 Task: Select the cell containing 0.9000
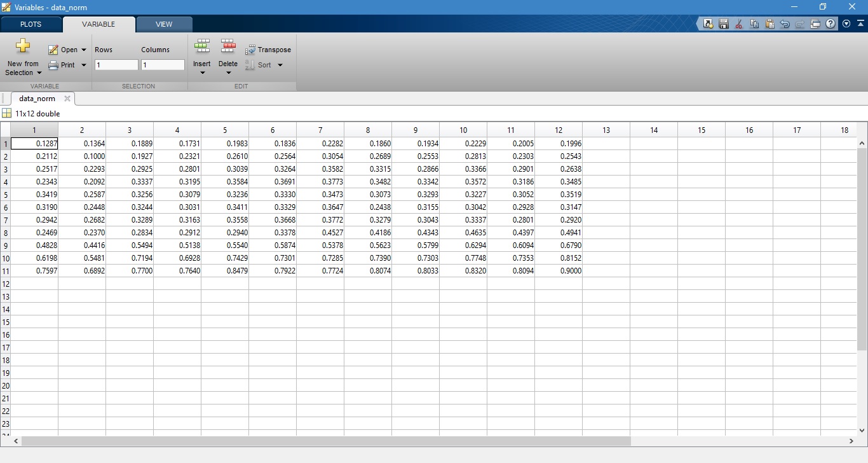coord(559,271)
